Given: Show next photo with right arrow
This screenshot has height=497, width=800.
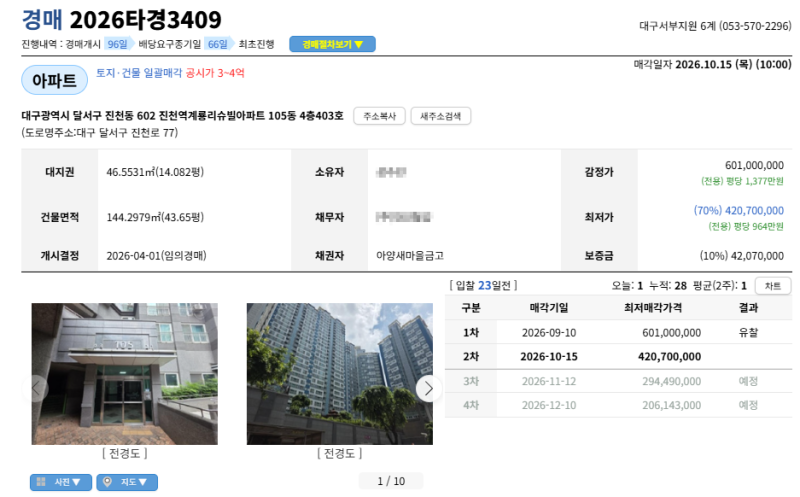Looking at the screenshot, I should pyautogui.click(x=429, y=388).
